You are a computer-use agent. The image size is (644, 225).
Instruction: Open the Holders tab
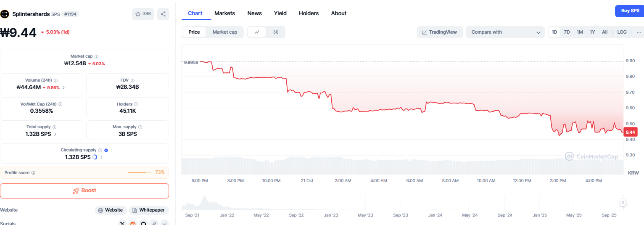pos(309,13)
